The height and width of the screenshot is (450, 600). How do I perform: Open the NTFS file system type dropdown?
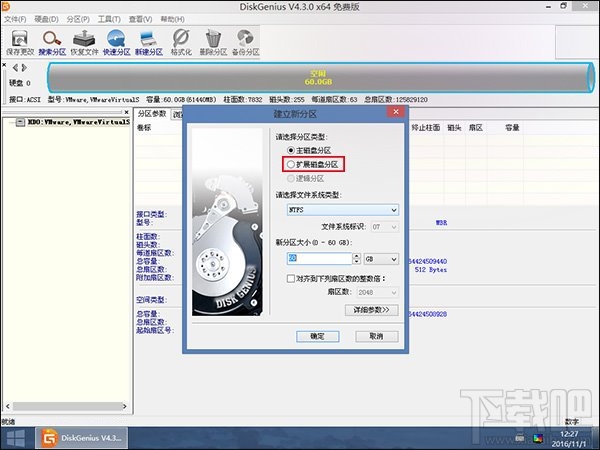pos(342,210)
